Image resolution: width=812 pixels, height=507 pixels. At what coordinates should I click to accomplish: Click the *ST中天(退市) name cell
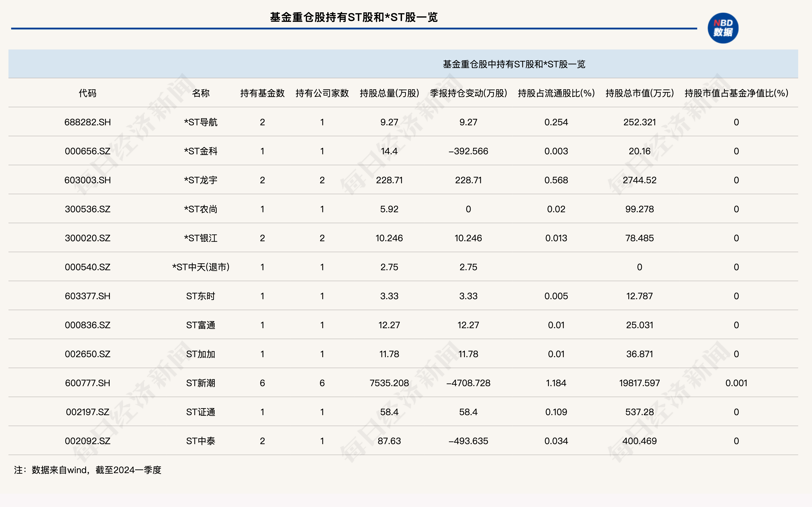point(200,267)
